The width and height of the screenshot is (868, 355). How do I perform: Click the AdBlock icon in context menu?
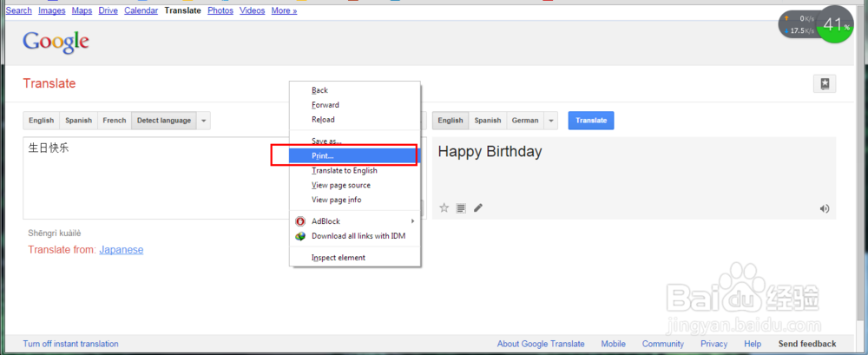click(x=300, y=221)
